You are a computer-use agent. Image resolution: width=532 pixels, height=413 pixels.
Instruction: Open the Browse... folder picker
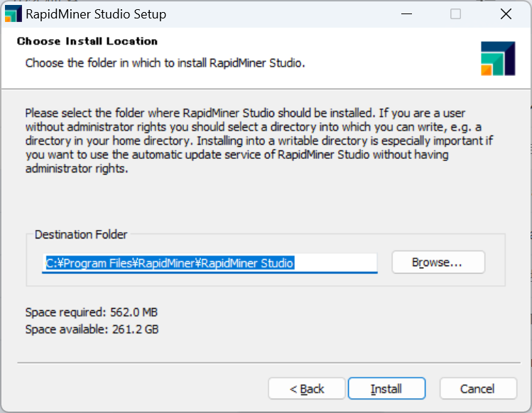(x=438, y=262)
